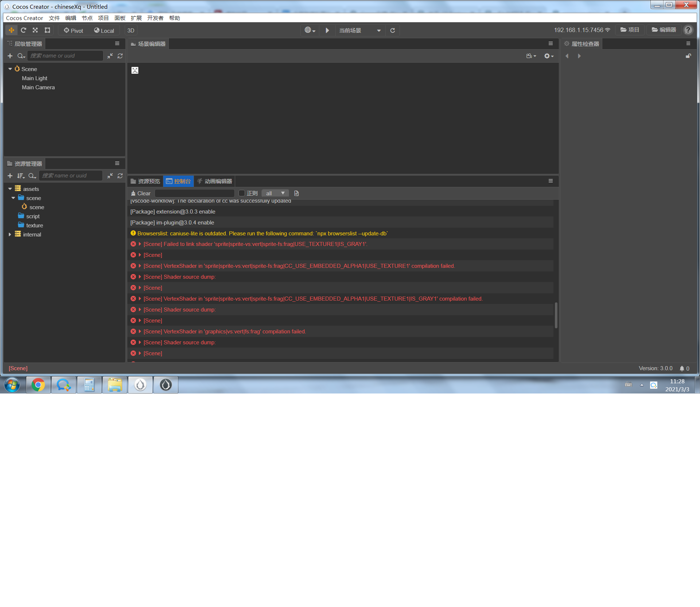Toggle Pivot gizmo position mode
Image resolution: width=700 pixels, height=607 pixels.
tap(73, 31)
